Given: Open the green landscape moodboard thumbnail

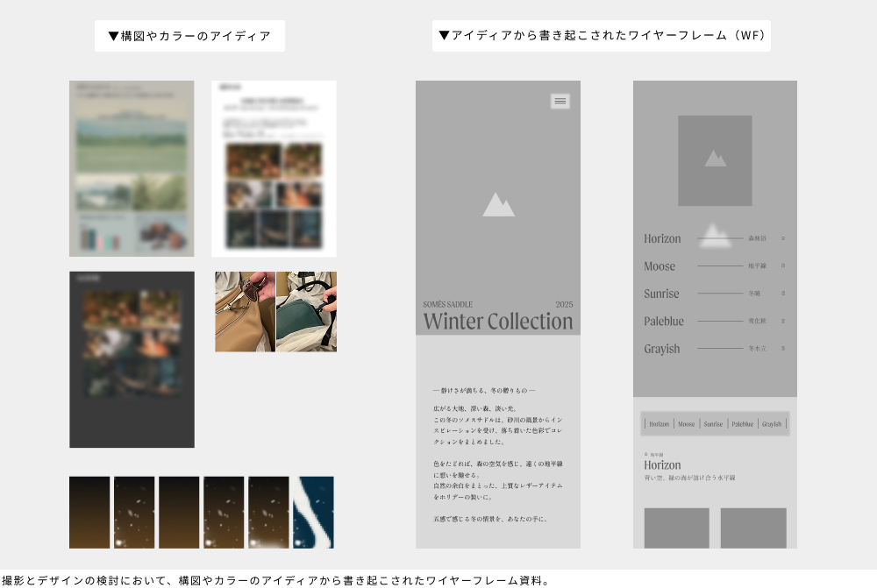Looking at the screenshot, I should (x=132, y=168).
